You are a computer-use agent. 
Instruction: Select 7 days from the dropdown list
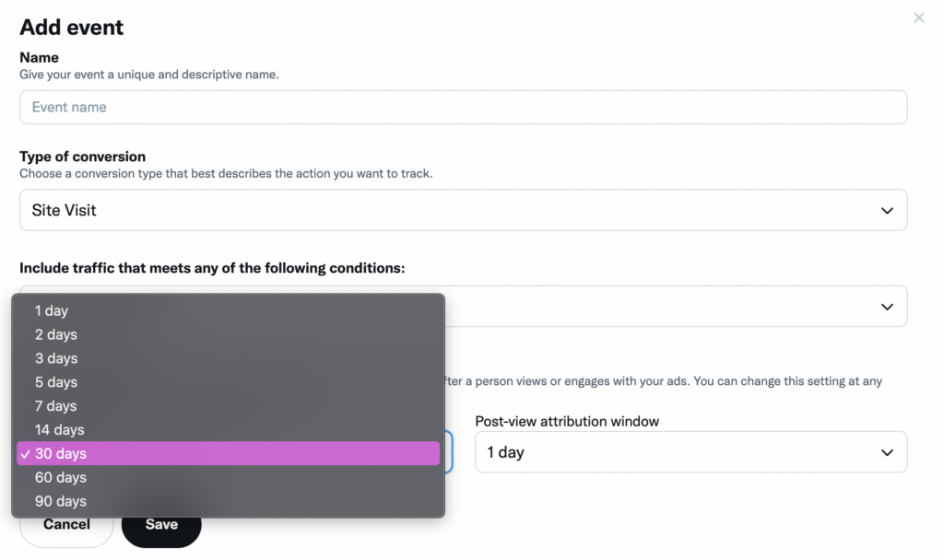tap(55, 405)
